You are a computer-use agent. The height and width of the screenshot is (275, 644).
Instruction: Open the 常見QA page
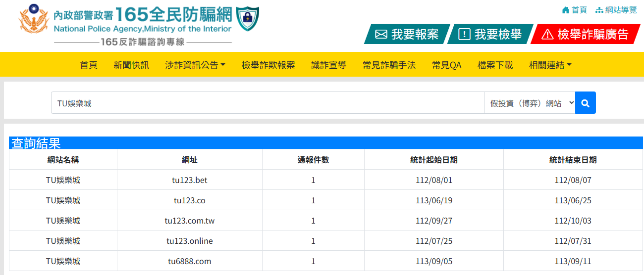tap(446, 65)
